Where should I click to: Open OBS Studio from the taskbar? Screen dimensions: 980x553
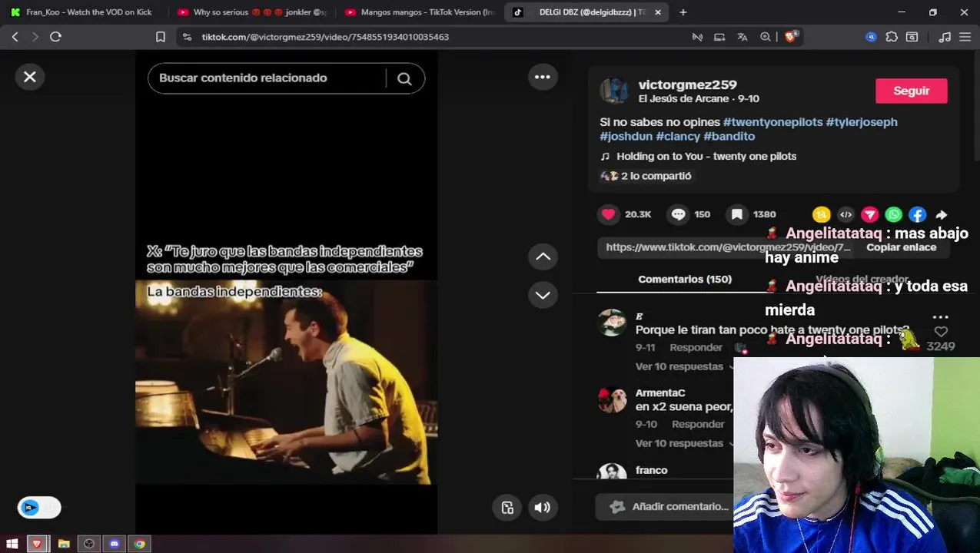89,544
